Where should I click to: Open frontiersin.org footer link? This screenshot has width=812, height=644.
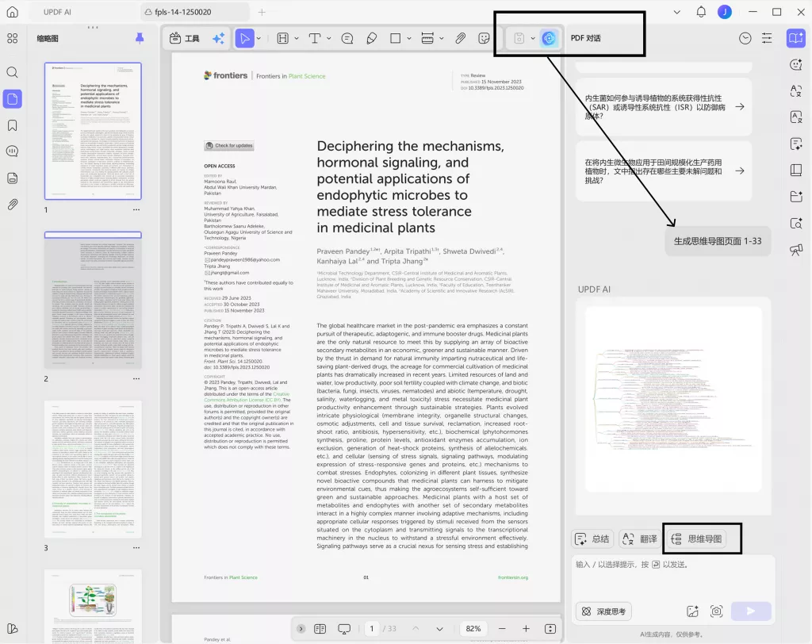click(513, 577)
